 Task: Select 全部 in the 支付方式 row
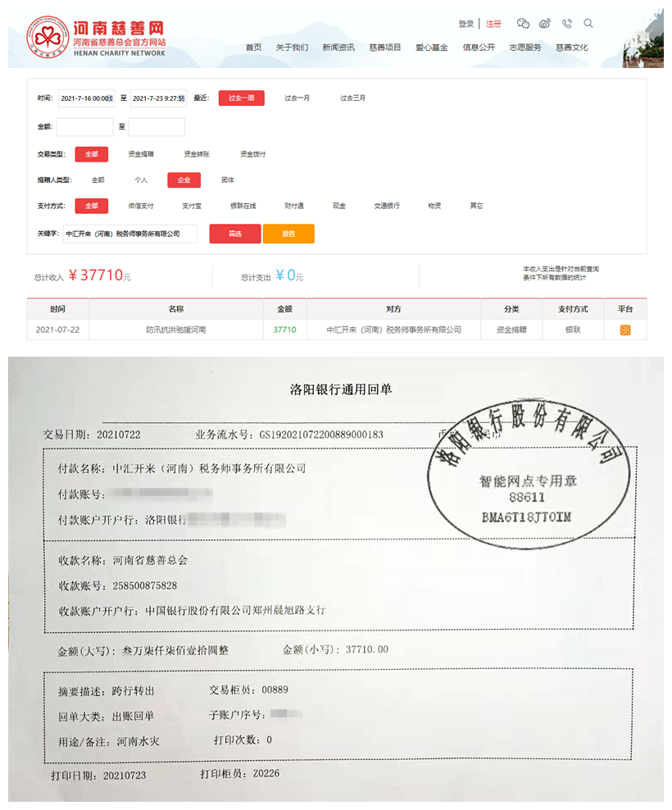(x=92, y=206)
